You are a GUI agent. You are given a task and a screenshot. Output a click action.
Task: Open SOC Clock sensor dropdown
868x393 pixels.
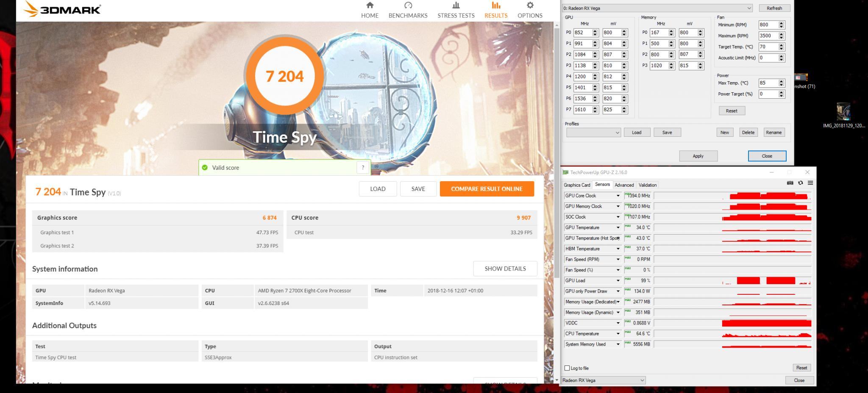click(x=618, y=217)
